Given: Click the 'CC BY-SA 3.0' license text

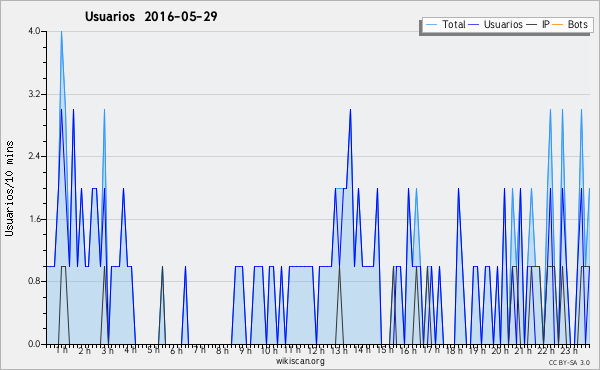Looking at the screenshot, I should pyautogui.click(x=569, y=362).
